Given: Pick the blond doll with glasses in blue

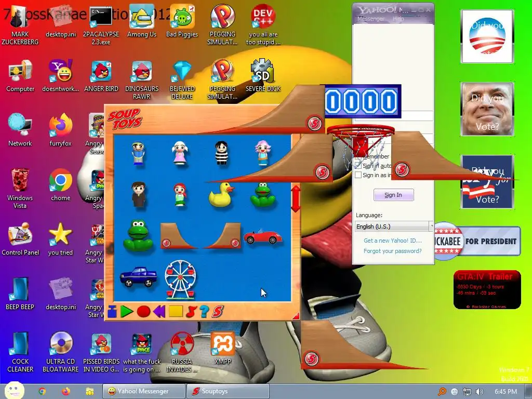Looking at the screenshot, I should (x=138, y=153).
